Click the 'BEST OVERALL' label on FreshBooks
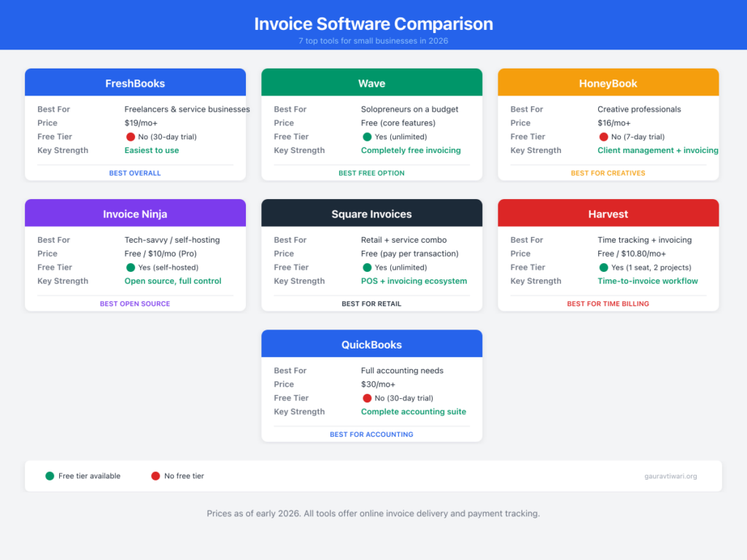 pos(134,173)
